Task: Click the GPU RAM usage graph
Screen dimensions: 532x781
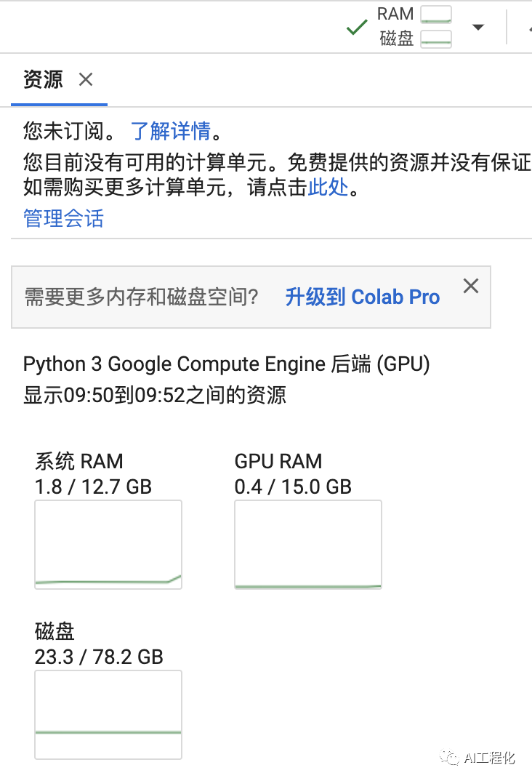Action: (x=308, y=544)
